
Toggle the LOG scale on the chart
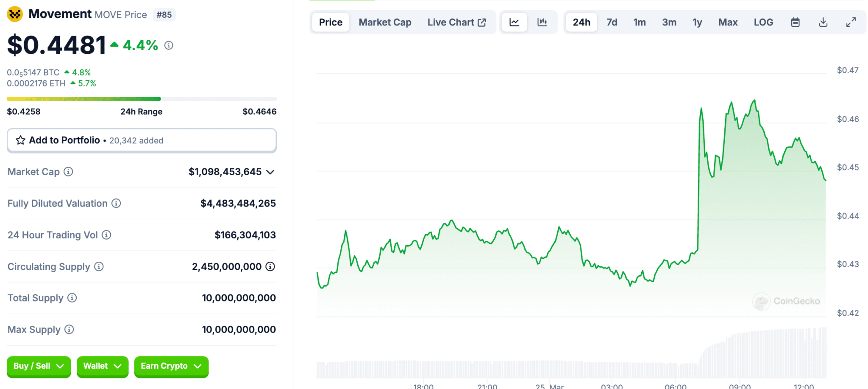tap(763, 22)
